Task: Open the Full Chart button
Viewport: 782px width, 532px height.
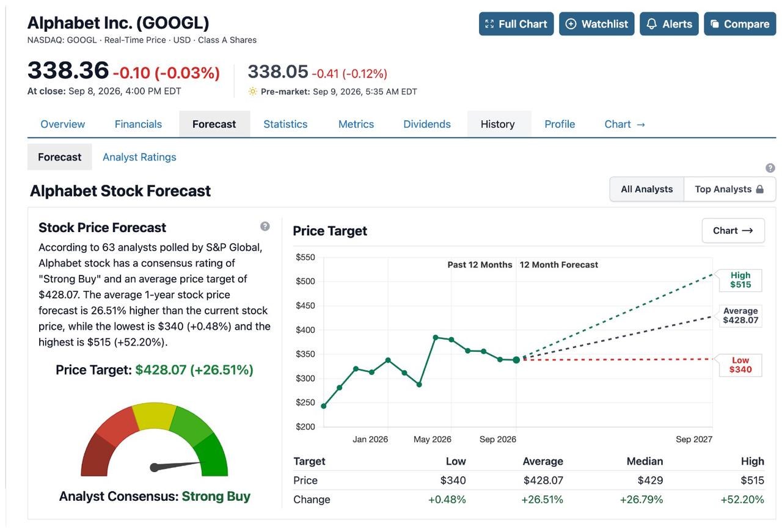Action: 516,24
